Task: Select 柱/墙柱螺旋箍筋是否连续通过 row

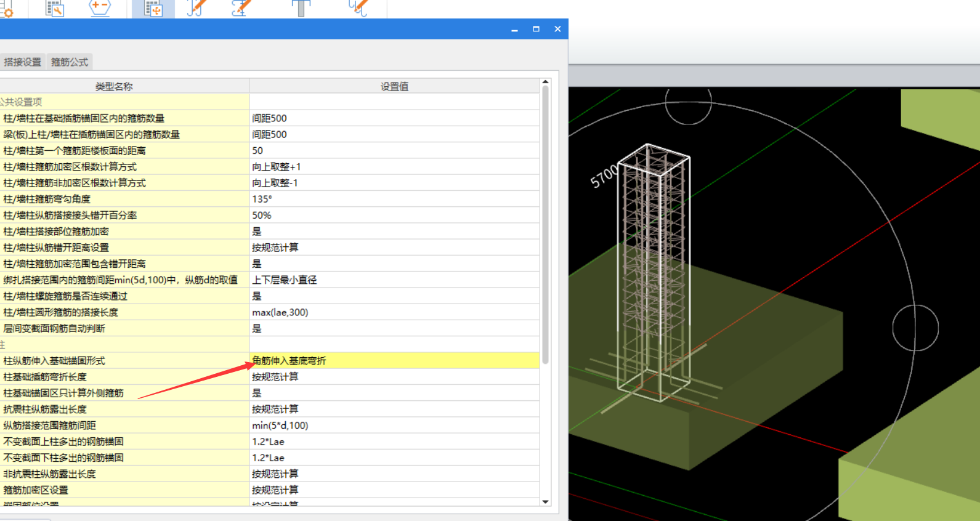Action: [124, 296]
